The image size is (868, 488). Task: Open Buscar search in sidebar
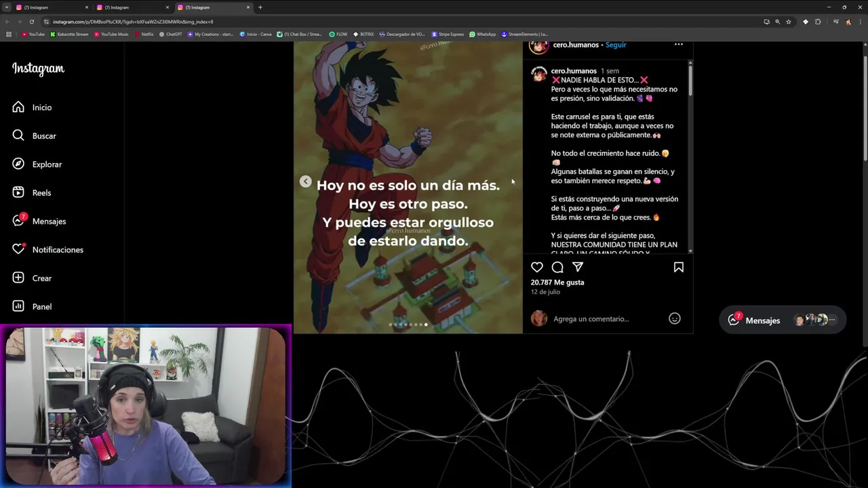click(x=34, y=136)
